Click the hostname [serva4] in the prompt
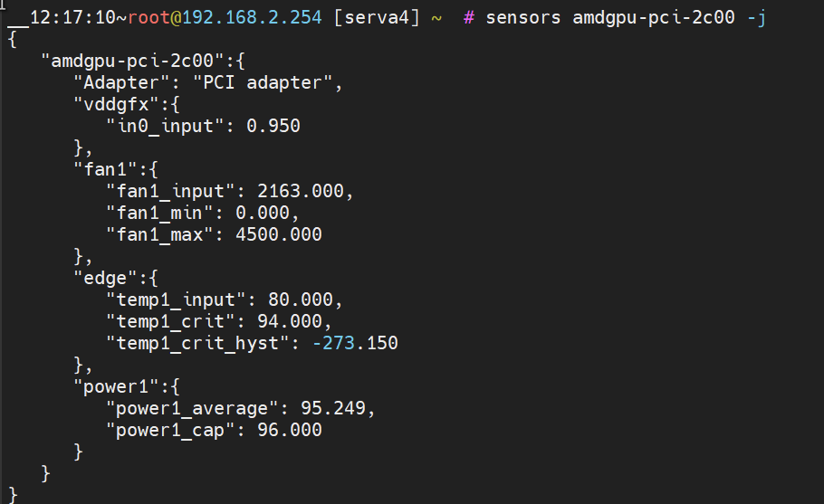The image size is (824, 504). pyautogui.click(x=377, y=17)
